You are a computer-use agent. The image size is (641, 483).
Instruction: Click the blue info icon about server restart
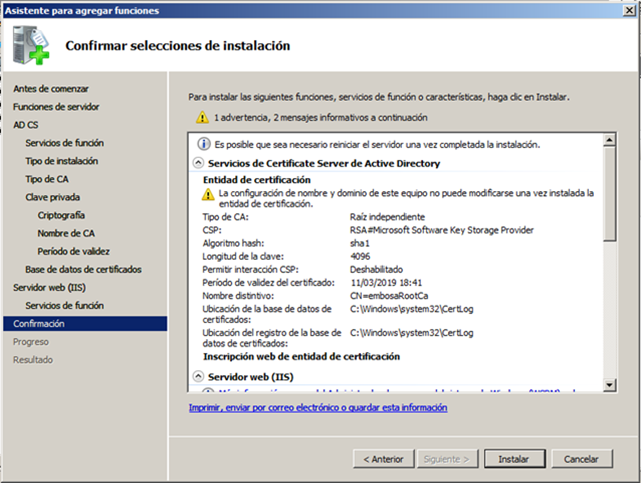tap(203, 144)
